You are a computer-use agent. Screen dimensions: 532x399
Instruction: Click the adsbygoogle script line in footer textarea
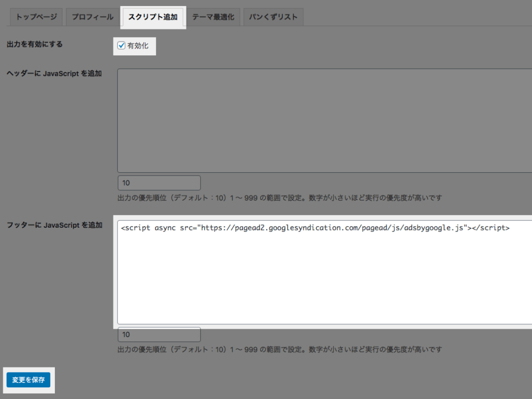tap(315, 228)
